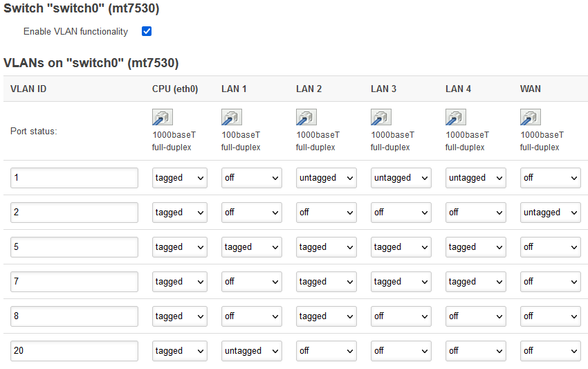Open CPU dropdown for VLAN 20

[180, 350]
